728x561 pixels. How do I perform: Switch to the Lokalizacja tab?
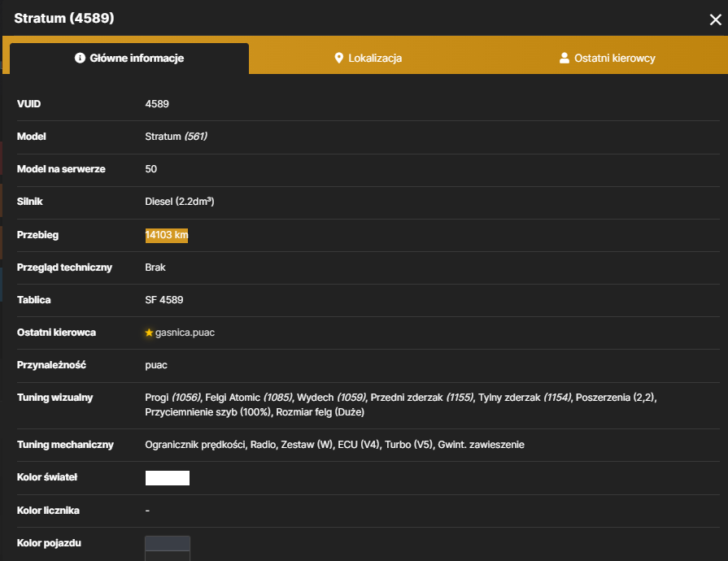[368, 59]
